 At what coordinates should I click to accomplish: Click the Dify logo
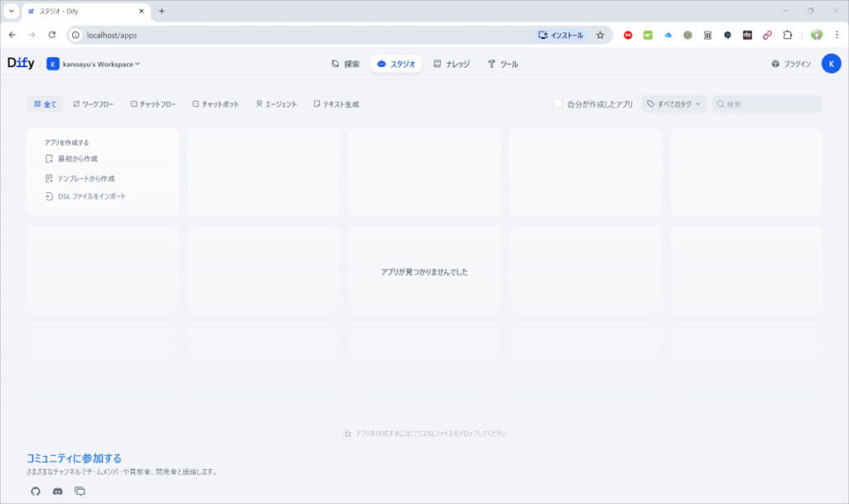click(x=21, y=64)
